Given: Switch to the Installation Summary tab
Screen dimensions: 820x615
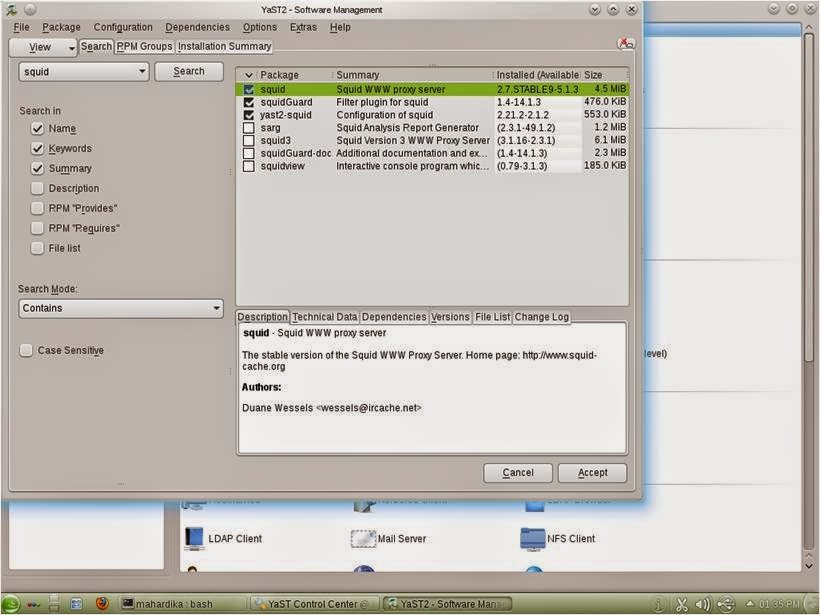Looking at the screenshot, I should click(224, 47).
